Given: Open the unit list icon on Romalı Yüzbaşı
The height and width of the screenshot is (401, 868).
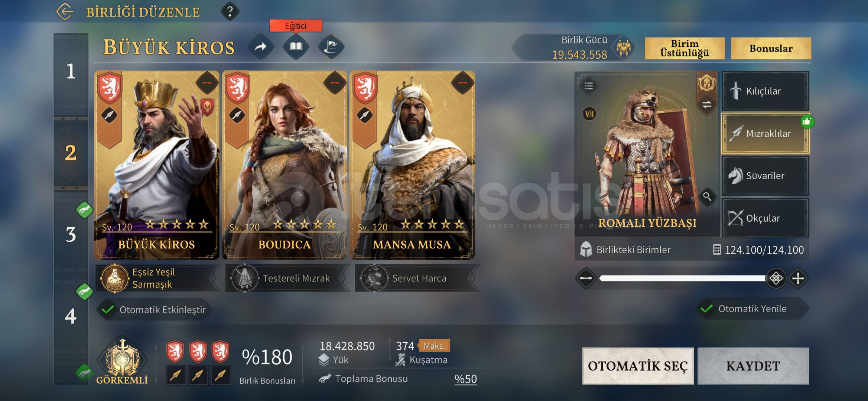Looking at the screenshot, I should [589, 86].
